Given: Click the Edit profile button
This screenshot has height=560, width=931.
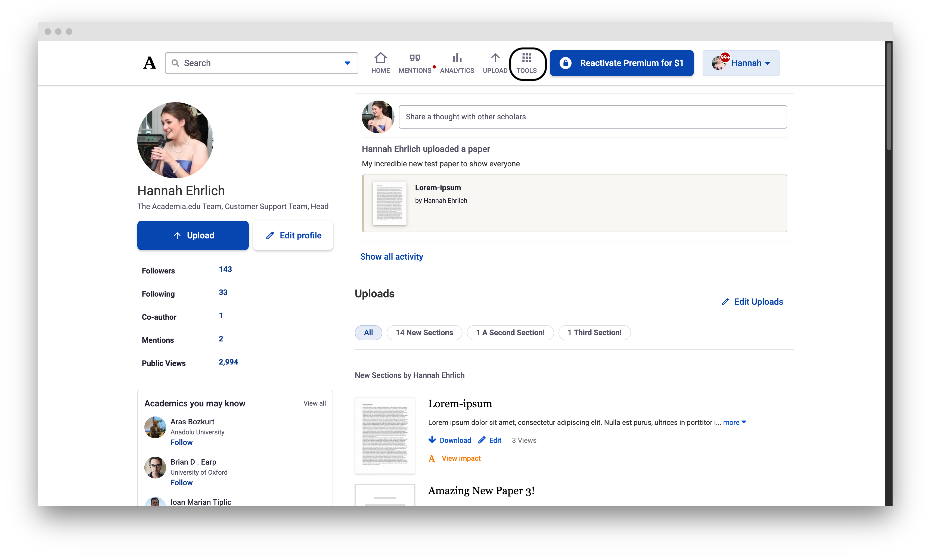Looking at the screenshot, I should tap(293, 235).
